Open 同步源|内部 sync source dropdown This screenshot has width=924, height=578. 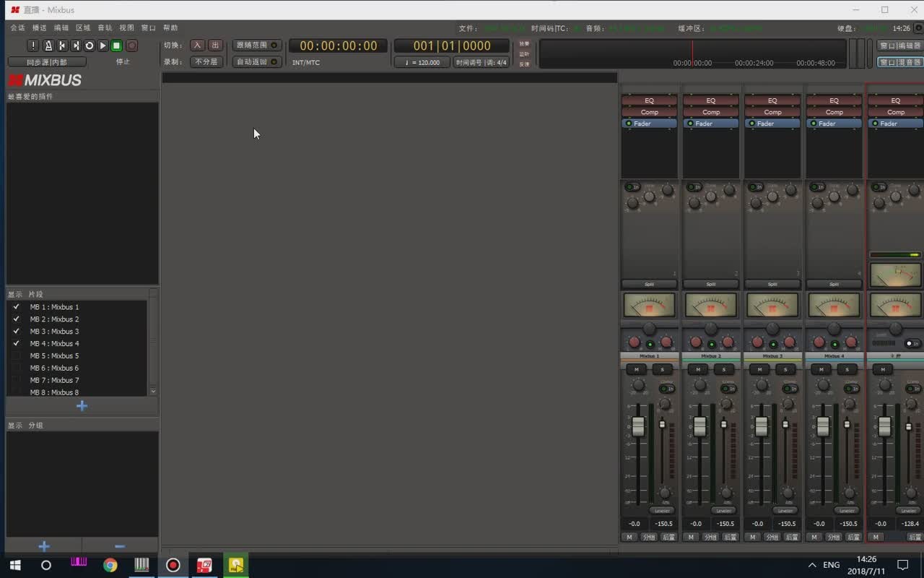pos(47,62)
